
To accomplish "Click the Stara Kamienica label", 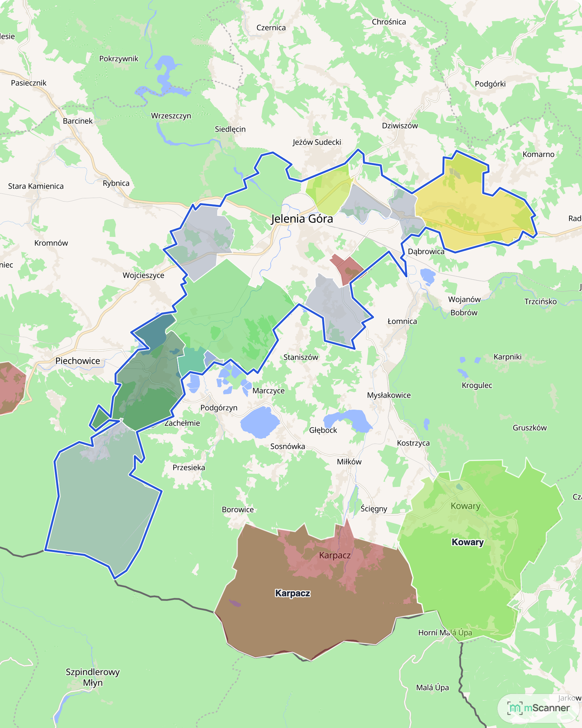I will click(x=36, y=186).
